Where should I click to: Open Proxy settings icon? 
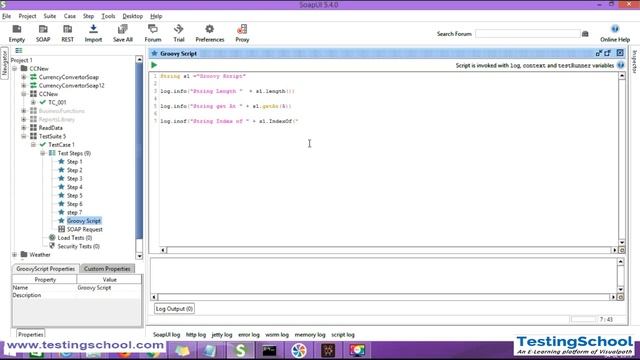pyautogui.click(x=242, y=33)
